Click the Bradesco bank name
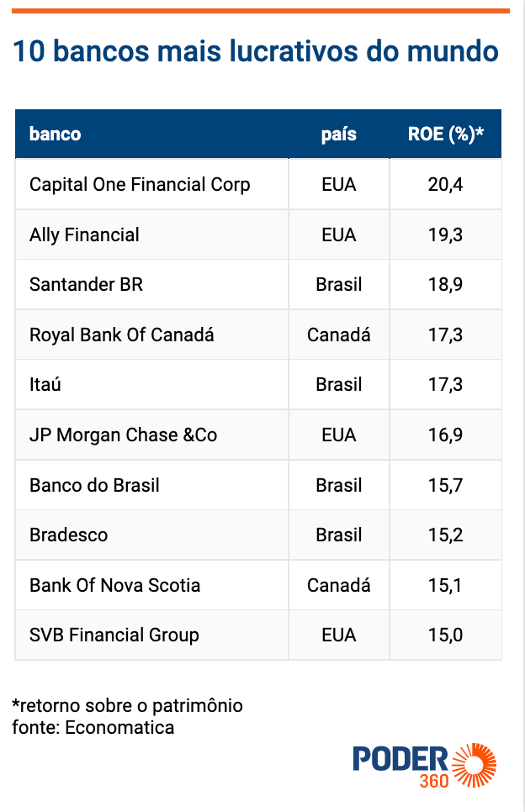525x812 pixels. pyautogui.click(x=68, y=535)
